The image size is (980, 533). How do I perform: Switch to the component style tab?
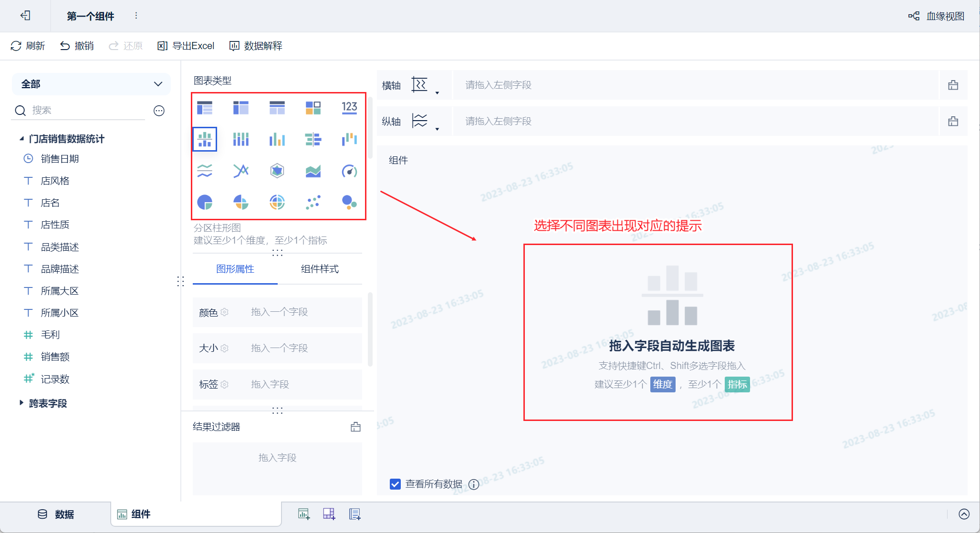click(320, 269)
